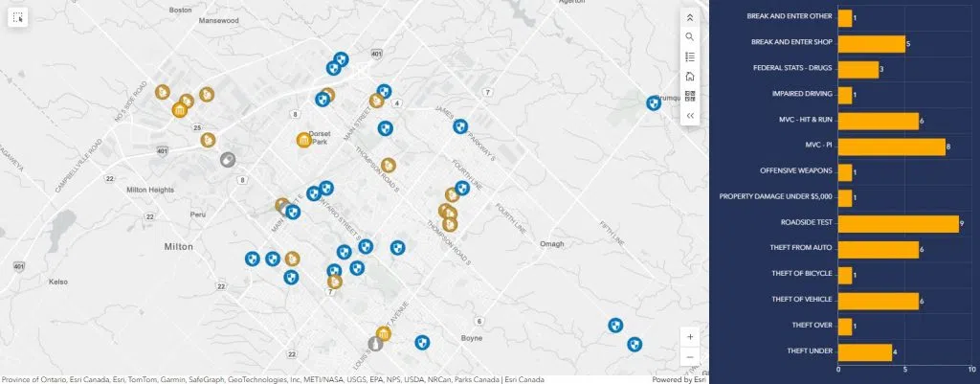Viewport: 980px width, 384px height.
Task: Click the BREAK AND ENTER SHOP bar
Action: [870, 43]
